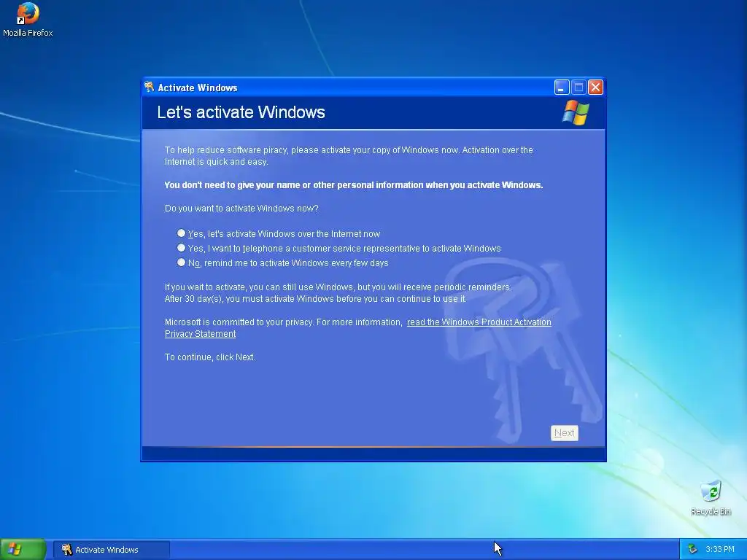Click the system tray network icon
The image size is (747, 560).
point(692,550)
